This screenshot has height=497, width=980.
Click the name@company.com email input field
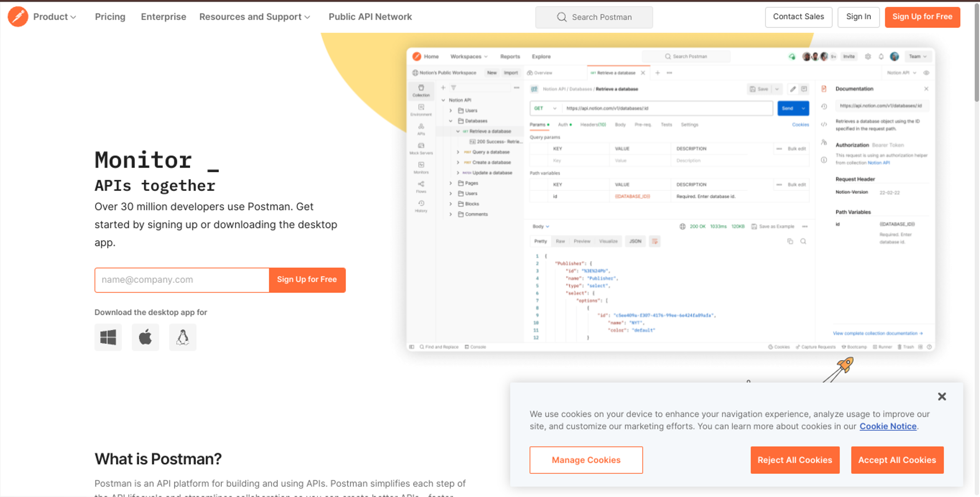(182, 280)
